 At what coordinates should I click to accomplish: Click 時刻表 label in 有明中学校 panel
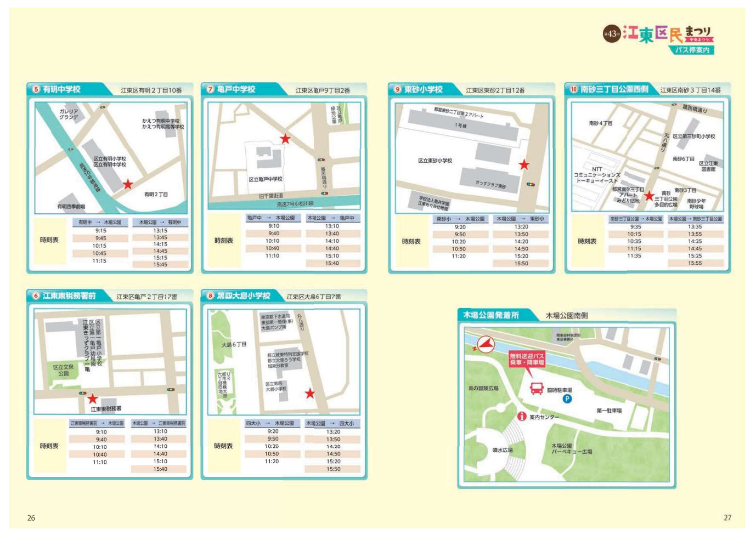(49, 240)
